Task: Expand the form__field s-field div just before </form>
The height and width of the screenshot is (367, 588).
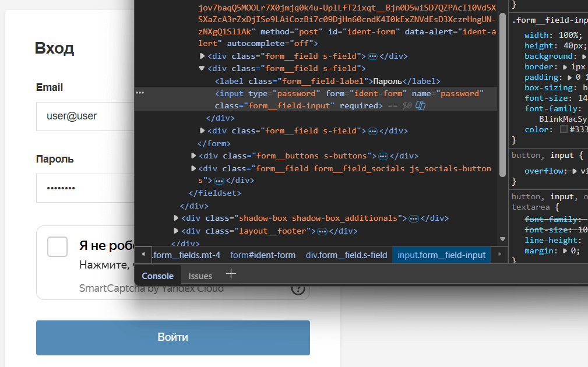Action: [x=202, y=130]
